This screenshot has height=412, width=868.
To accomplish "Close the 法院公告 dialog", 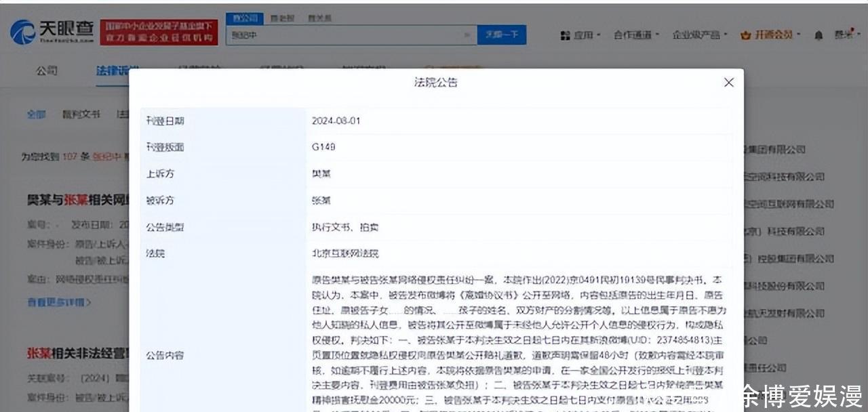I will (729, 82).
